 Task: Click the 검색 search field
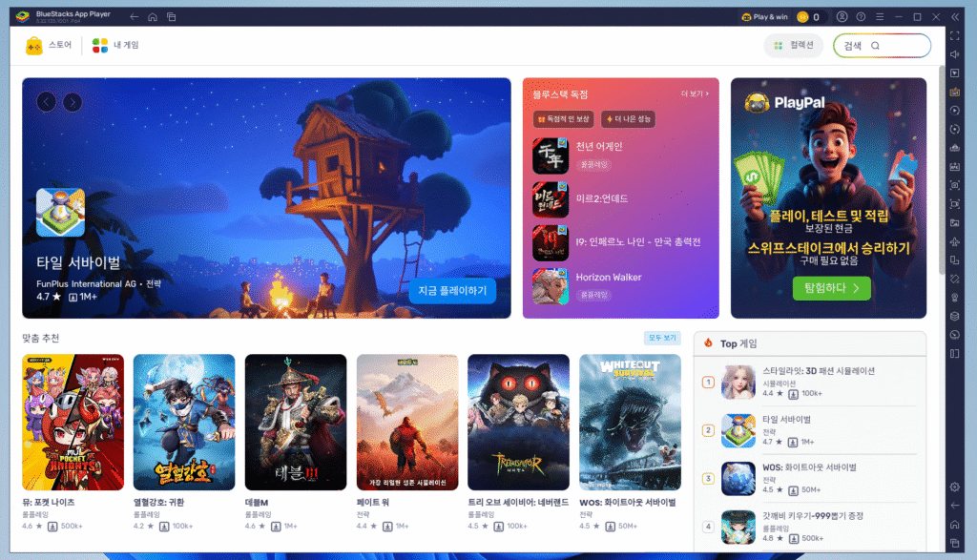[x=882, y=46]
